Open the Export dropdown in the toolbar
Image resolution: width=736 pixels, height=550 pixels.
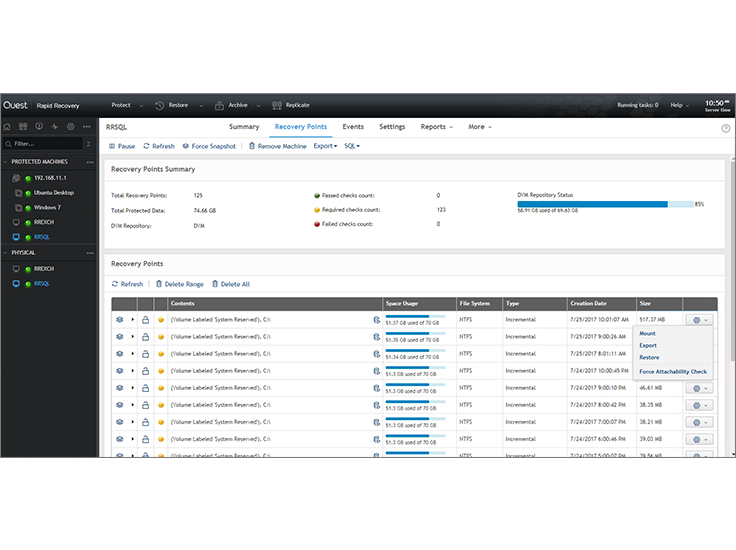coord(325,146)
